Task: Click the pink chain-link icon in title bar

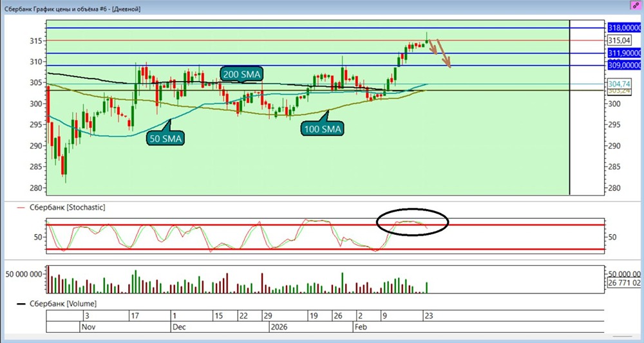Action: click(x=636, y=5)
